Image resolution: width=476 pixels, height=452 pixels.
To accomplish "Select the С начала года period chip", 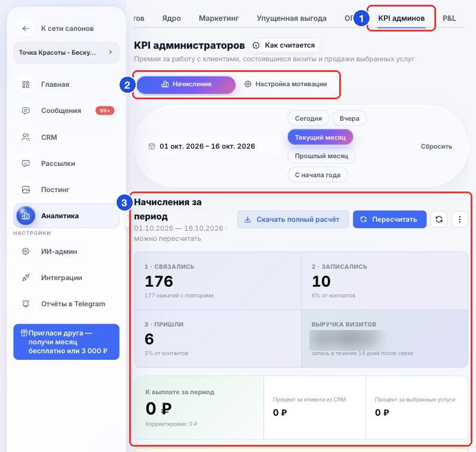I will pyautogui.click(x=317, y=175).
